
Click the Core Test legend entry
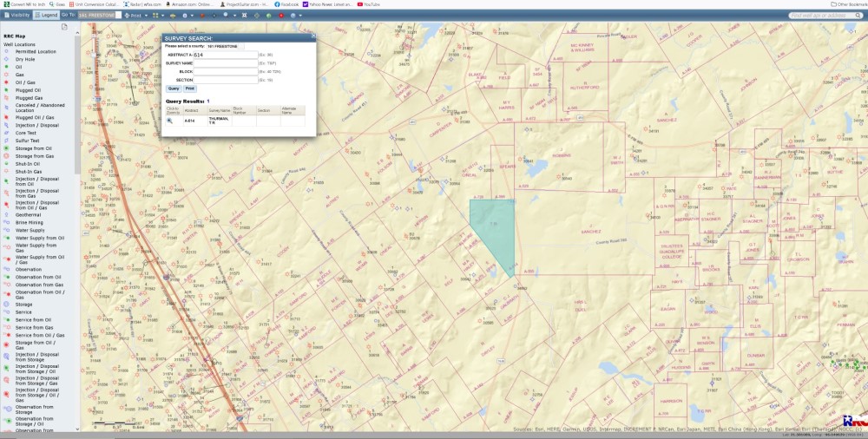click(21, 133)
